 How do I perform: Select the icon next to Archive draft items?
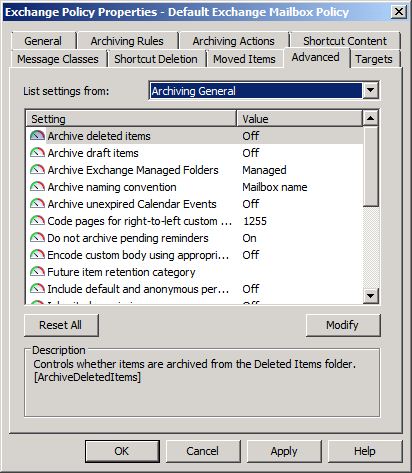37,153
